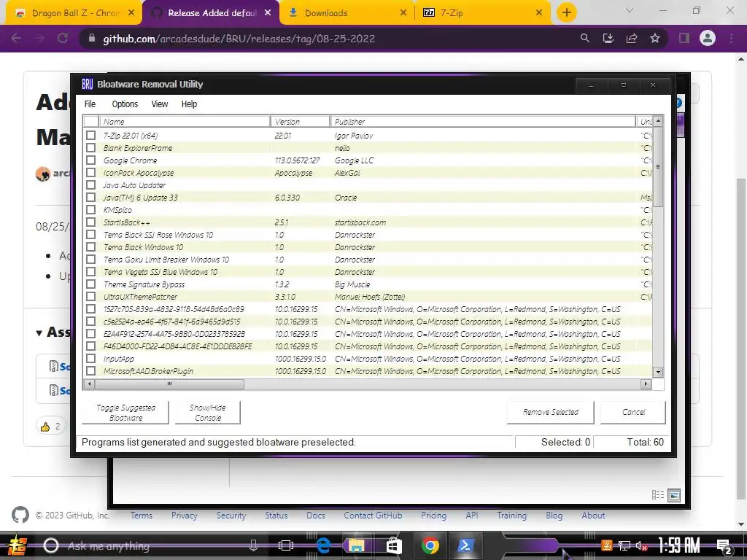Click the Remove Selected button

(x=551, y=413)
